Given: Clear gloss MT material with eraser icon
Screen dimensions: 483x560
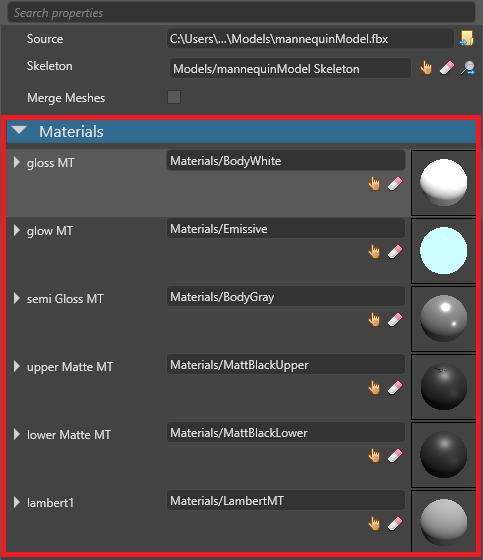Looking at the screenshot, I should click(395, 184).
